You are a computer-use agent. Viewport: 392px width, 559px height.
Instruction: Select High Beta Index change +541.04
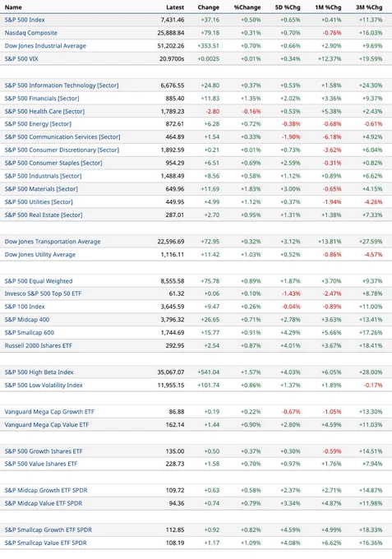[x=209, y=372]
